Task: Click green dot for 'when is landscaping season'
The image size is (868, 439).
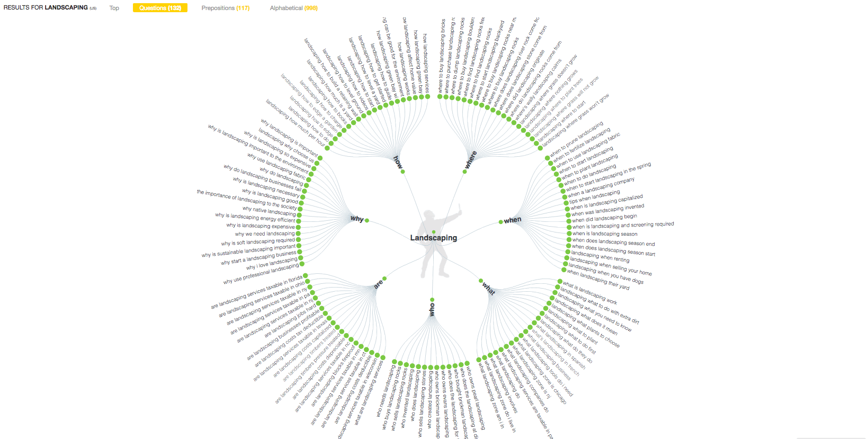Action: point(568,234)
